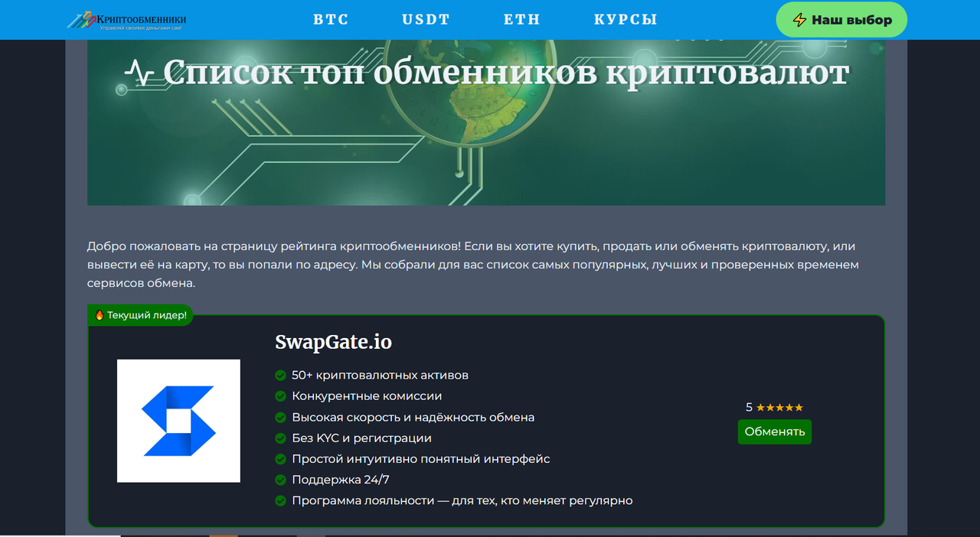
Task: Open the ETH menu item
Action: tap(522, 20)
